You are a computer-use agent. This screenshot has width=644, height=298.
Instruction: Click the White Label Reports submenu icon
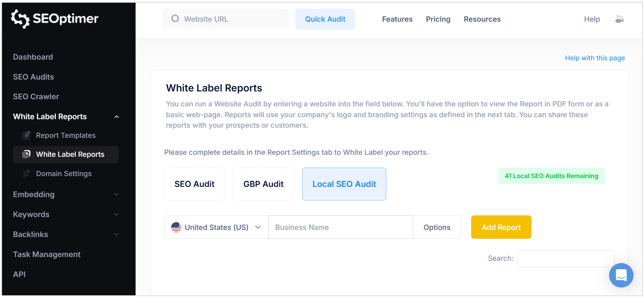pos(26,154)
